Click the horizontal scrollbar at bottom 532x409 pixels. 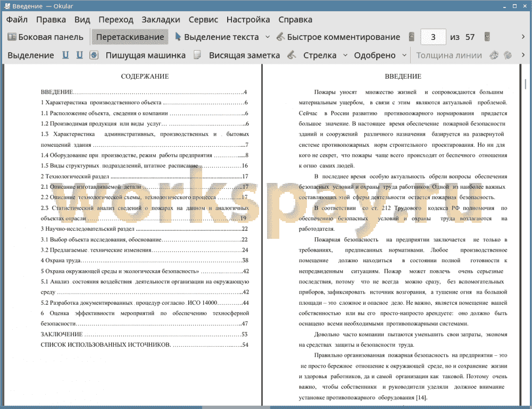coord(236,407)
